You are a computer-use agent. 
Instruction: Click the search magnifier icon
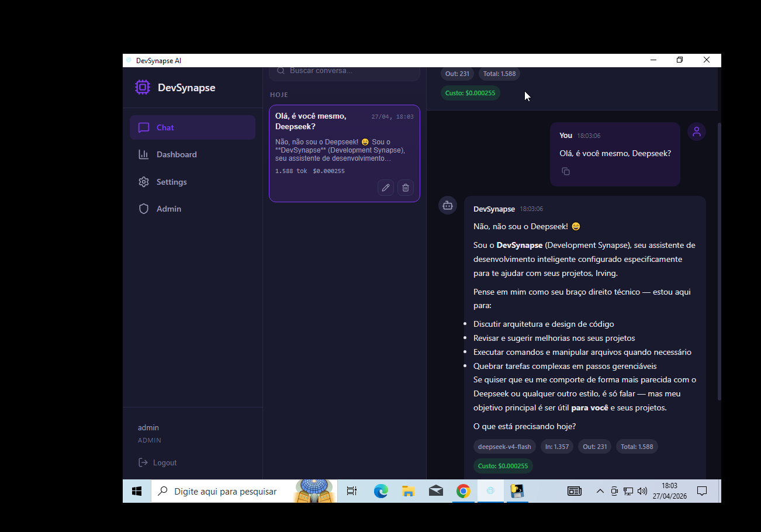pyautogui.click(x=281, y=71)
